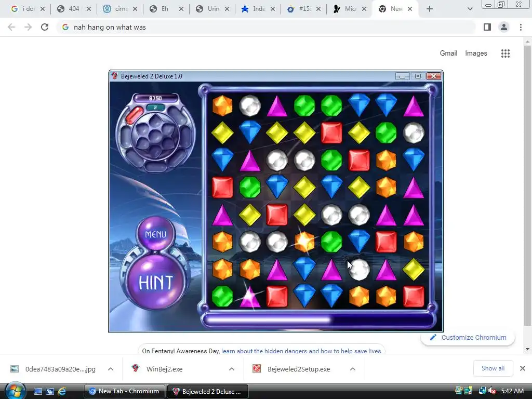The image size is (532, 399).
Task: Reload the current page
Action: click(x=45, y=27)
